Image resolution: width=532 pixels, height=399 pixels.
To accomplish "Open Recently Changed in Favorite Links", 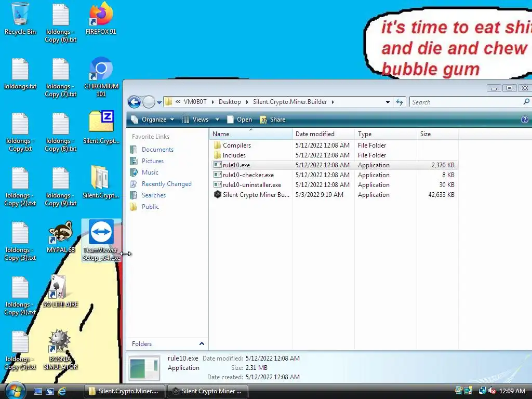I will 166,184.
